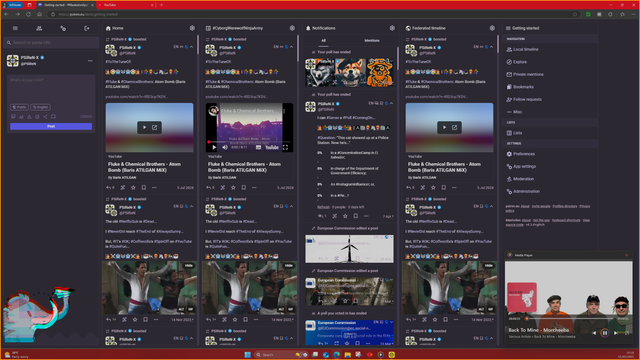Toggle the content warning icon in composer

click(29, 117)
